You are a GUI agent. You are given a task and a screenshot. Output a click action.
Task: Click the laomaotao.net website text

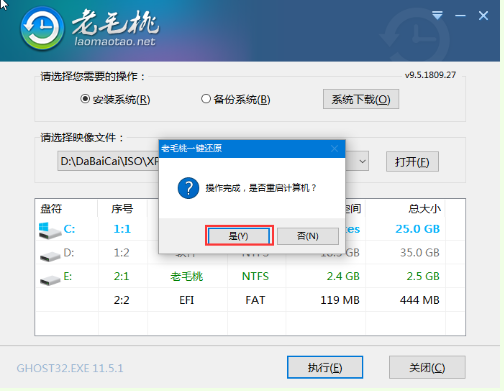[x=115, y=41]
